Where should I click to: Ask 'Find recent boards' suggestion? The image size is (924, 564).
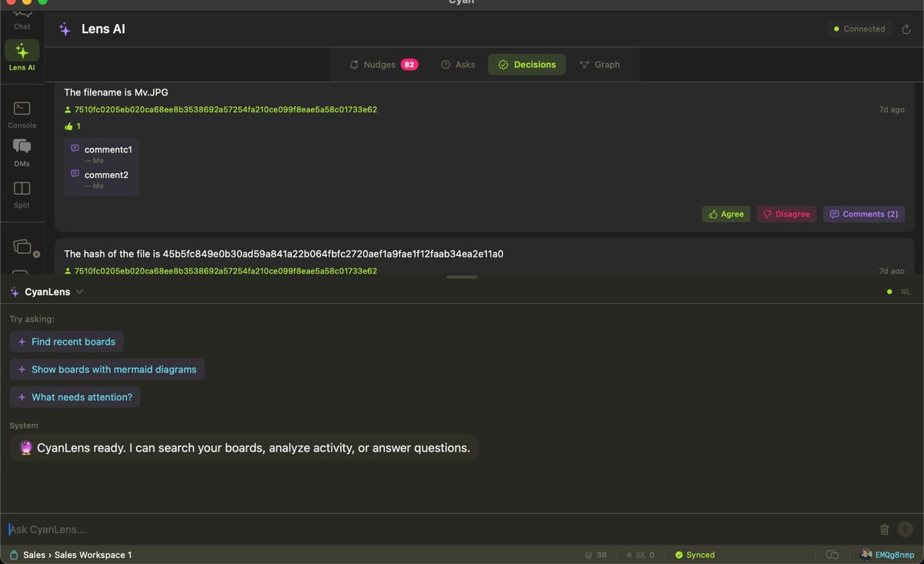[66, 341]
